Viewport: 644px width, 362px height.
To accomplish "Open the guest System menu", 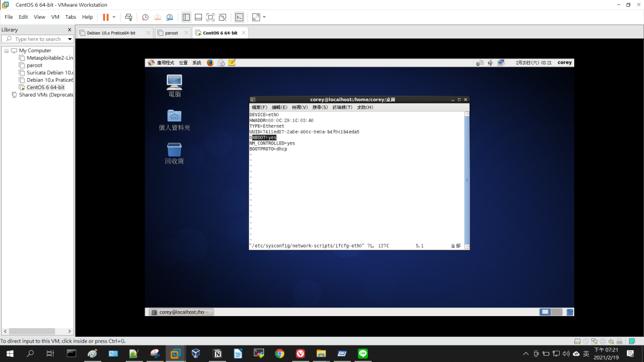I will (x=197, y=63).
